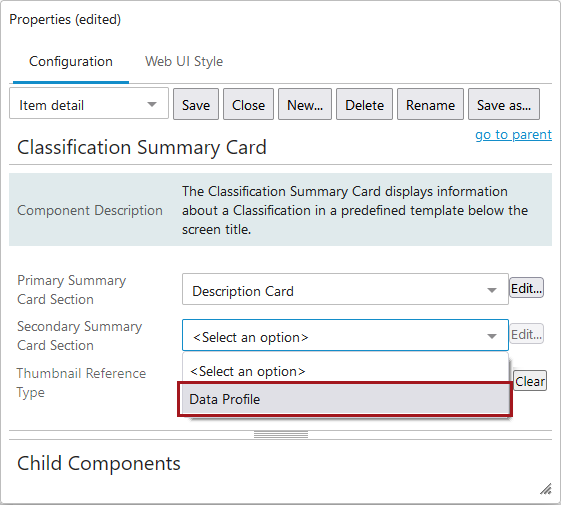Clear the Thumbnail Reference Type value
The height and width of the screenshot is (505, 561).
[x=530, y=381]
